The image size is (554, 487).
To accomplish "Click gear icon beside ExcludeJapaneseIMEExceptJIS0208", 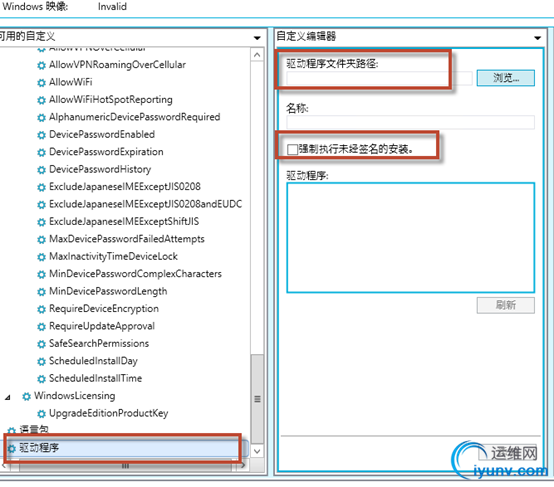I will pyautogui.click(x=41, y=187).
